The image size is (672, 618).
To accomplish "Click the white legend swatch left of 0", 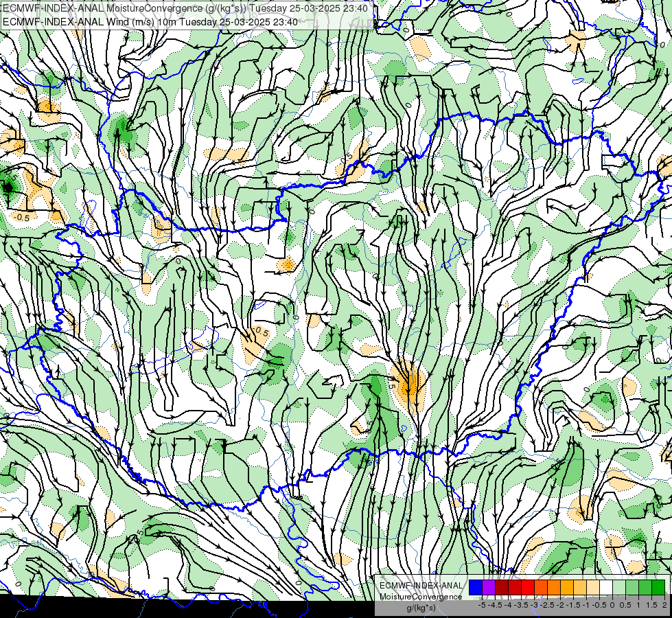I will pyautogui.click(x=606, y=587).
